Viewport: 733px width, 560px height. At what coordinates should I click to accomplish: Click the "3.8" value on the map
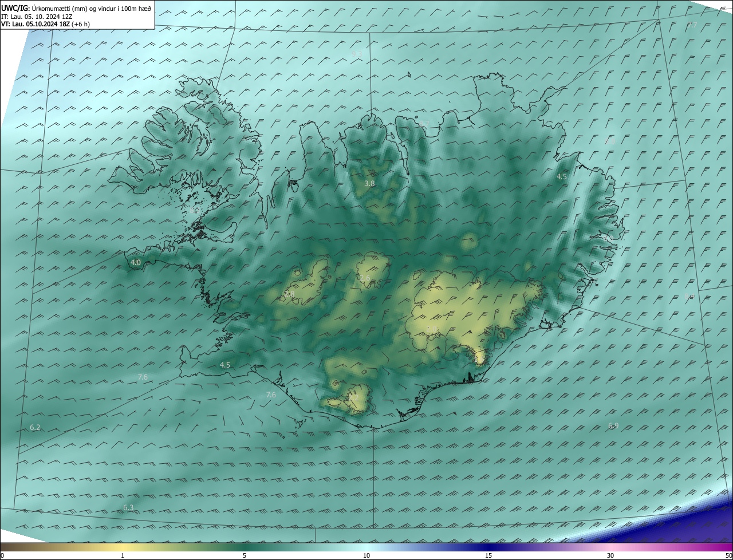pyautogui.click(x=369, y=184)
